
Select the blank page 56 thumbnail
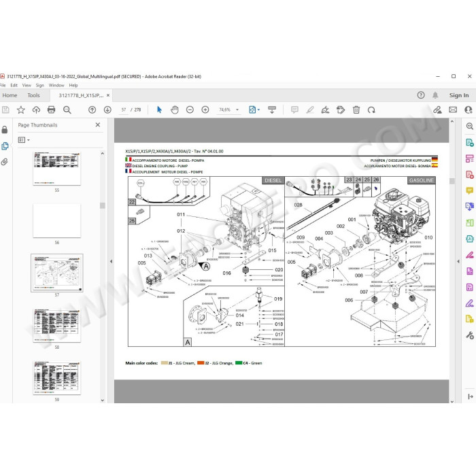(56, 221)
